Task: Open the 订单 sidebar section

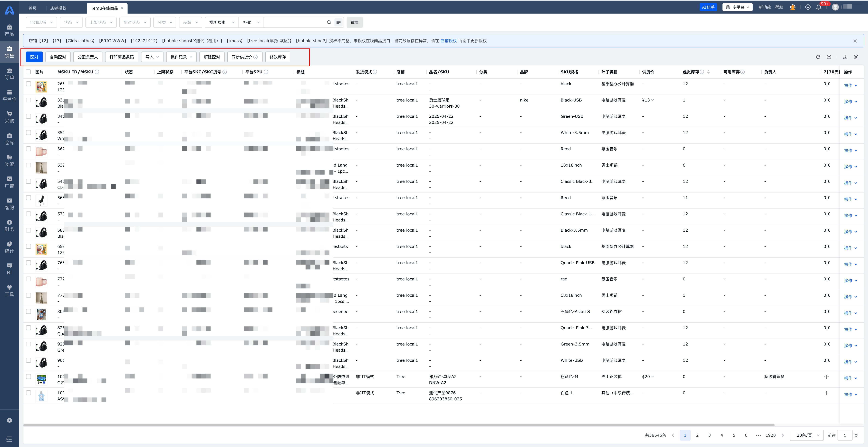Action: pyautogui.click(x=9, y=74)
